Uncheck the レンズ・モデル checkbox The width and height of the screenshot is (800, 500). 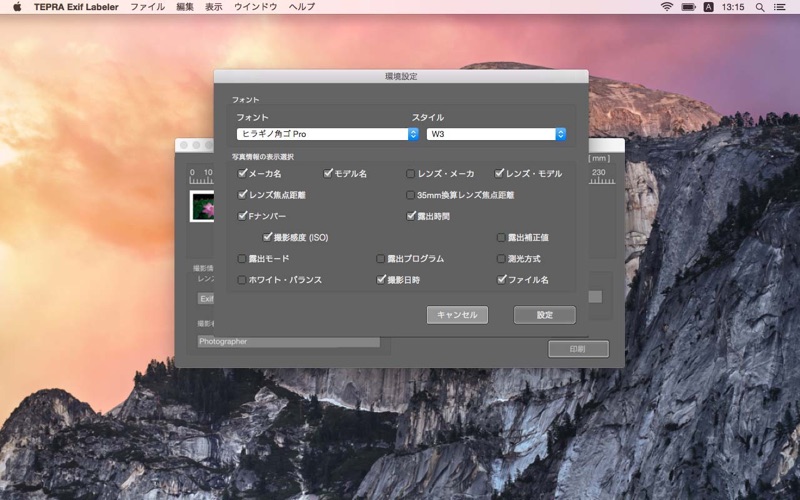pos(499,173)
